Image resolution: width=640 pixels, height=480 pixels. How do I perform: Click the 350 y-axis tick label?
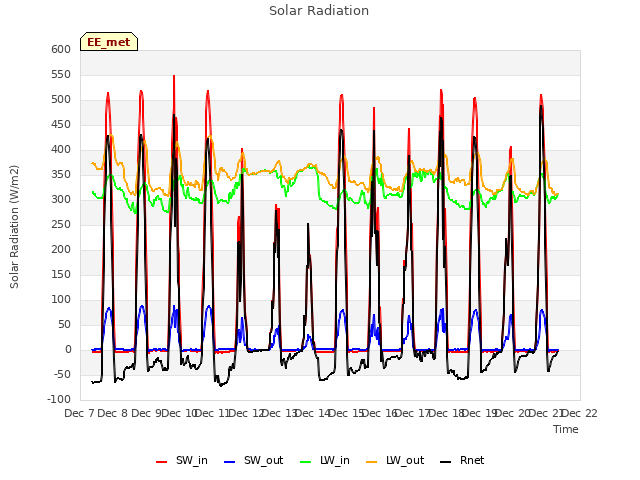[61, 174]
